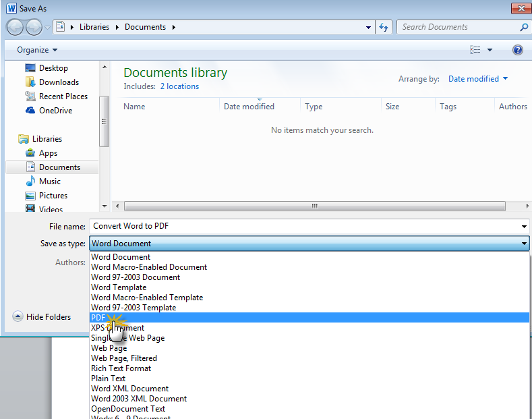
Task: Click the Refresh button in address bar
Action: (384, 27)
